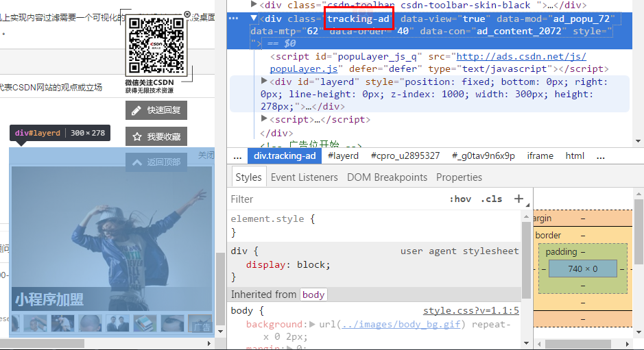Click right breadcrumb overflow ellipsis
The width and height of the screenshot is (644, 350).
[601, 156]
